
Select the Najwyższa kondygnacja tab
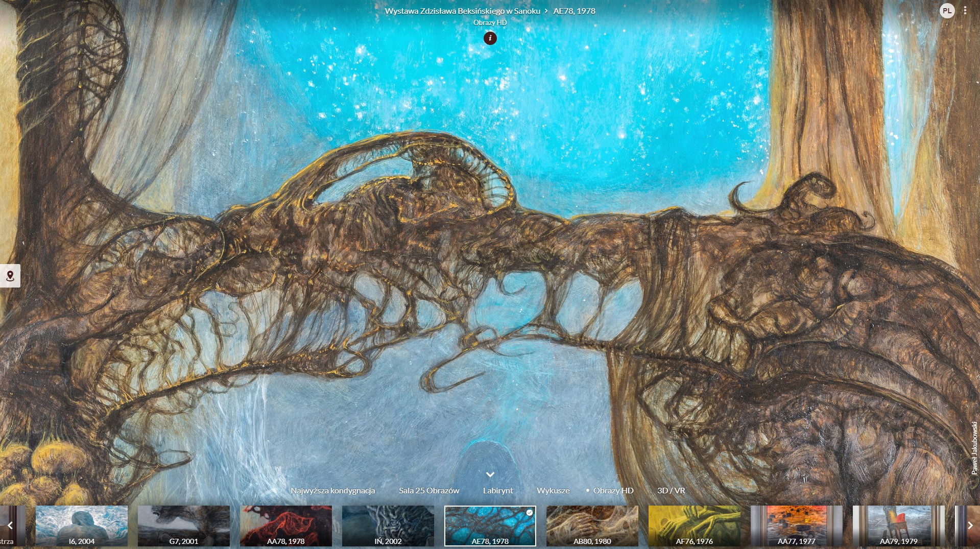332,490
